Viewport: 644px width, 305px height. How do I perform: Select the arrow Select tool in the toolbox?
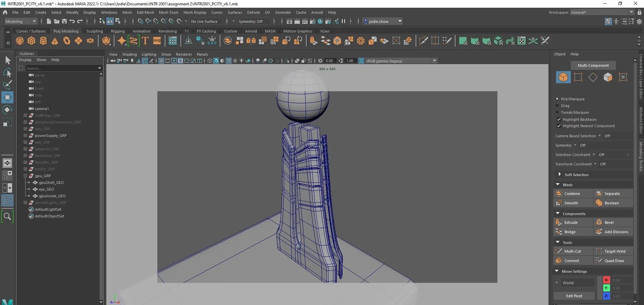click(7, 60)
